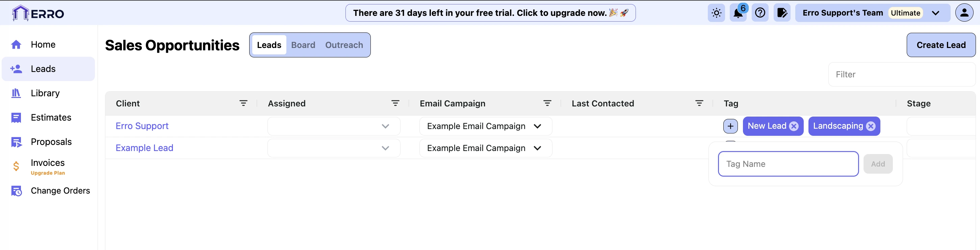
Task: Open Change Orders in the sidebar
Action: tap(60, 191)
